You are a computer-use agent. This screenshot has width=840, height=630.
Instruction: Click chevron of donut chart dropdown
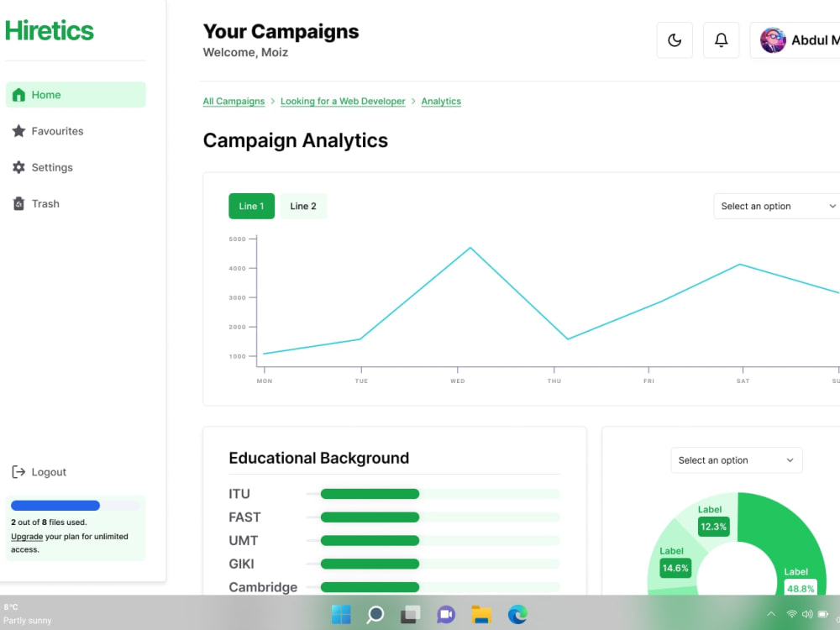click(790, 460)
